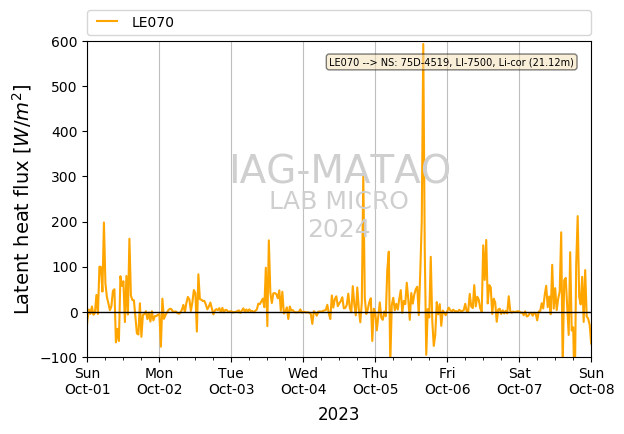The width and height of the screenshot is (624, 434).
Task: Click the 'Sun Oct-08' x-axis label
Action: click(592, 381)
